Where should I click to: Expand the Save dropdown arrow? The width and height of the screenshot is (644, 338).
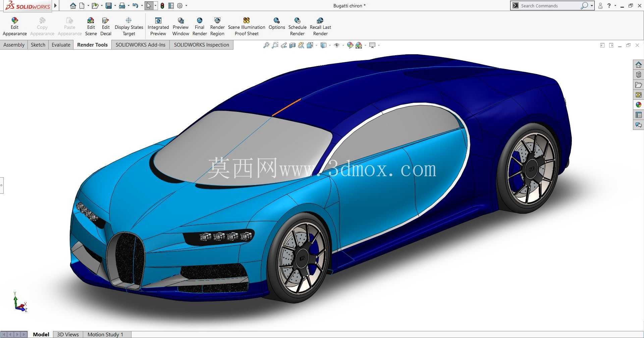[115, 6]
